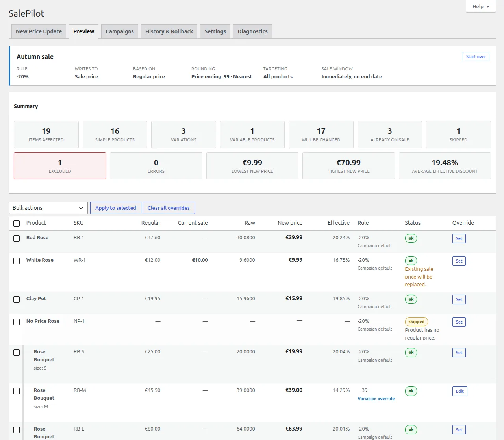Viewport: 504px width, 440px height.
Task: Click the Clay Pot product name
Action: pos(36,299)
